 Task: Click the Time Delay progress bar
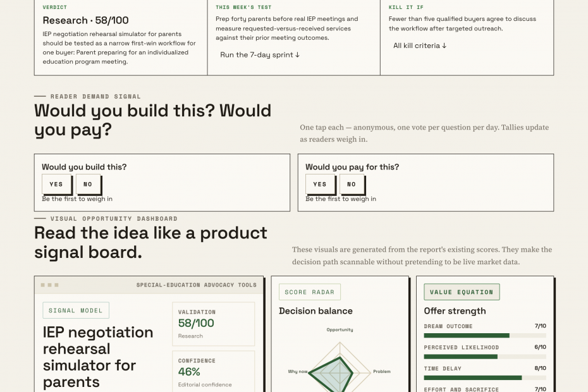coord(485,377)
